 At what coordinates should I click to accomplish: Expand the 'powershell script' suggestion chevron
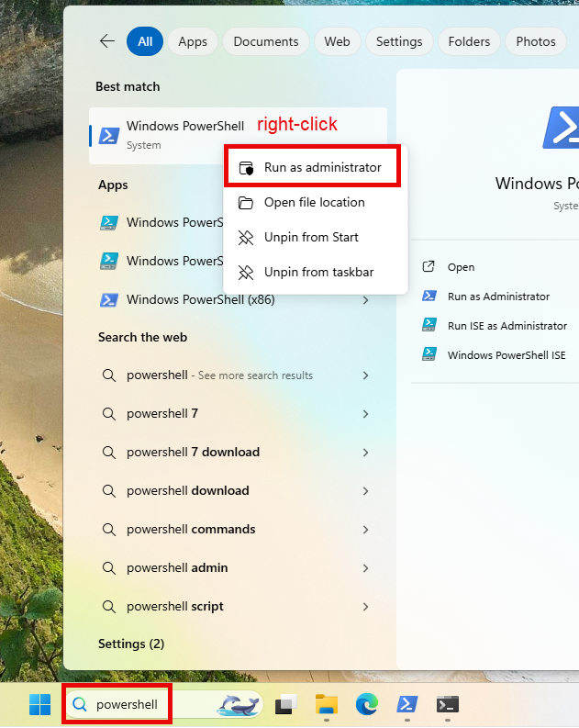366,607
